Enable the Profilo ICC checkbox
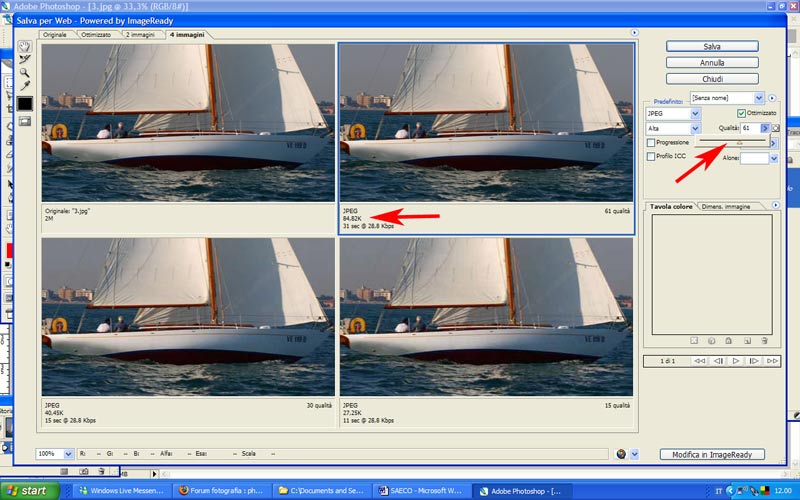 651,157
